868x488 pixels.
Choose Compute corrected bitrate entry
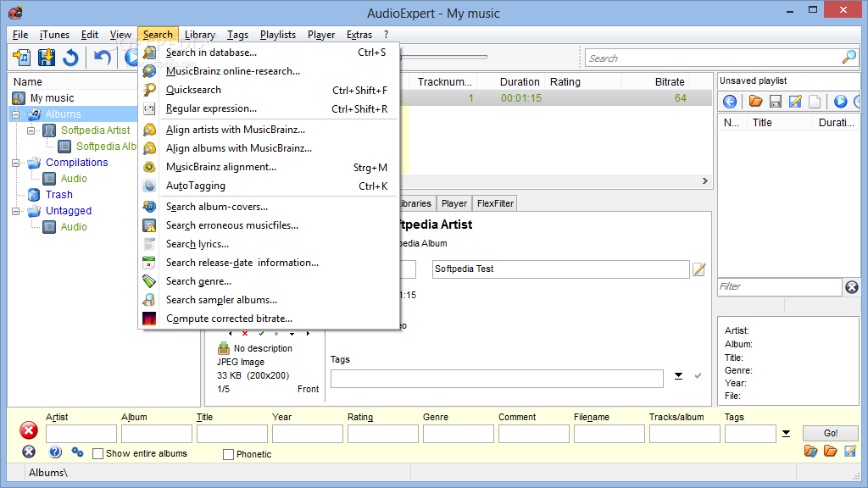[269, 319]
